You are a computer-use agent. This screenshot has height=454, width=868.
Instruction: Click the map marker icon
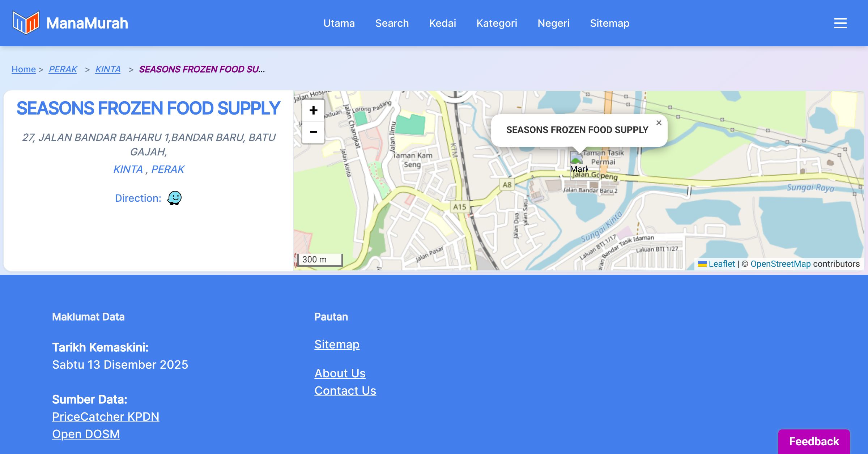pos(576,158)
